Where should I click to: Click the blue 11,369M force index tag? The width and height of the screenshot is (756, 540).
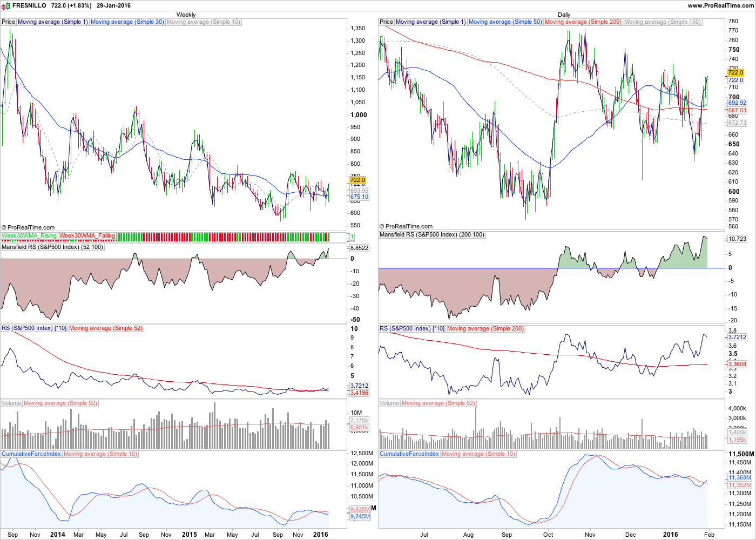(x=740, y=477)
